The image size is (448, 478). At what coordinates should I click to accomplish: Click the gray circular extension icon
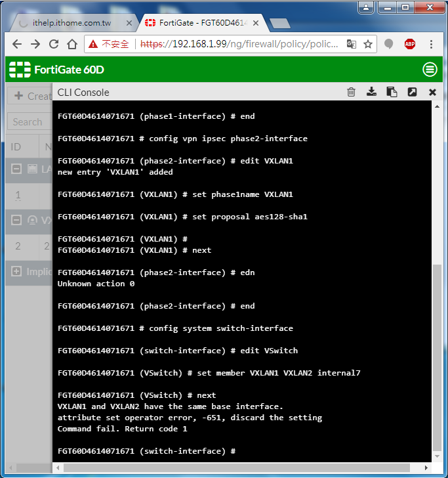[x=388, y=44]
